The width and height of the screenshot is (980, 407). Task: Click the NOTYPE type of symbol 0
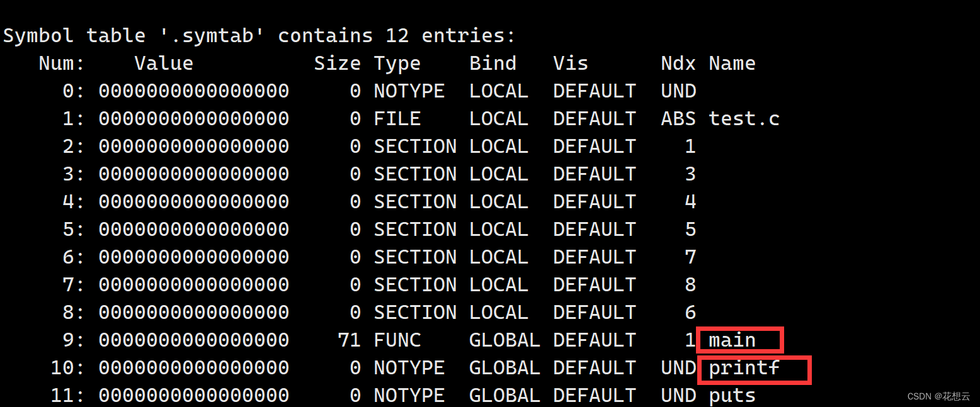[x=409, y=91]
